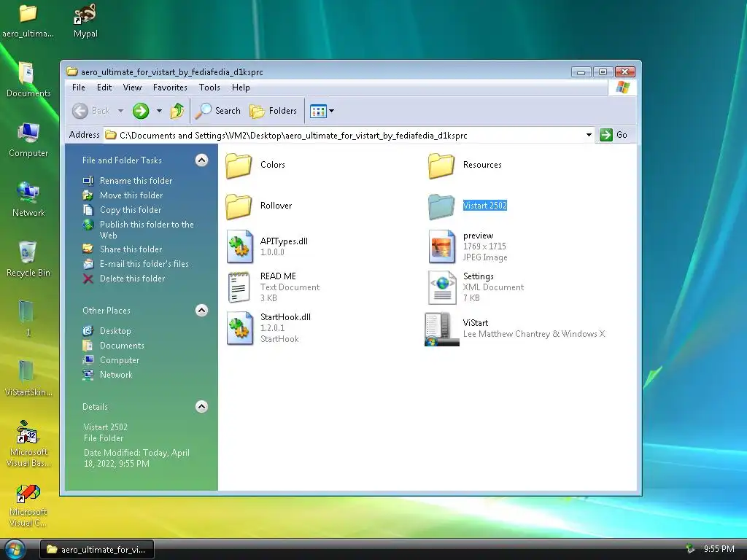This screenshot has width=747, height=560.
Task: Select the Microsoft Visual C... shortcut
Action: click(28, 506)
